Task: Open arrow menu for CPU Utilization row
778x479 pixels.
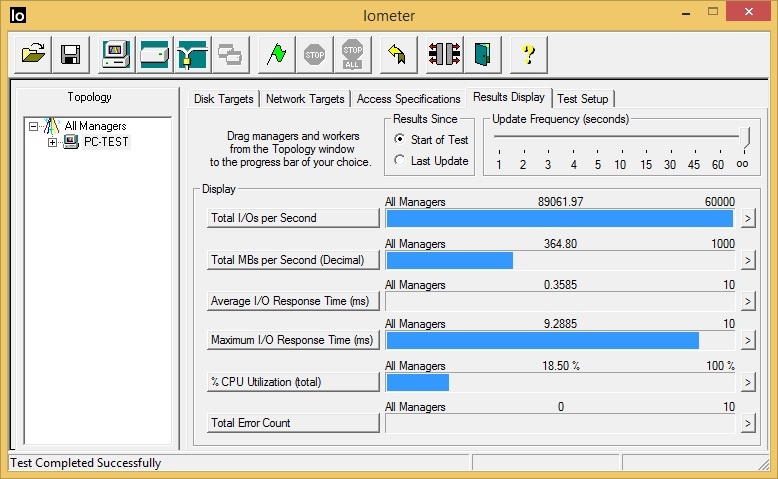Action: pos(748,382)
